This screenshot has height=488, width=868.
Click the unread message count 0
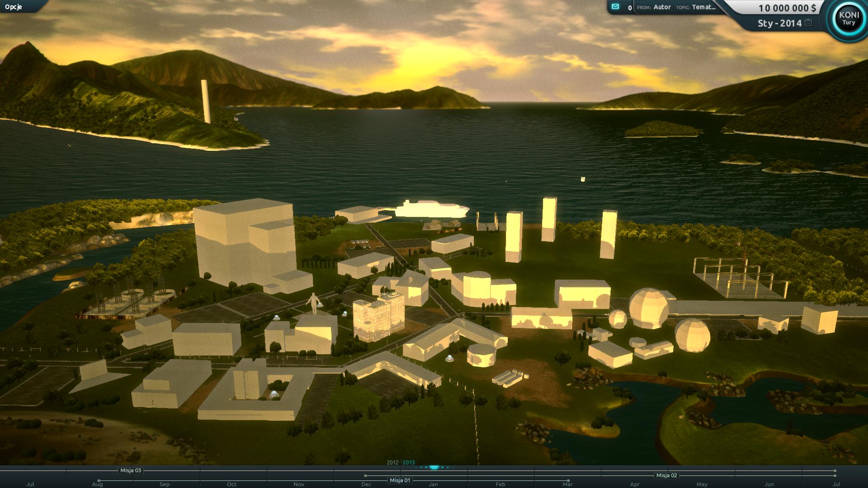coord(630,8)
